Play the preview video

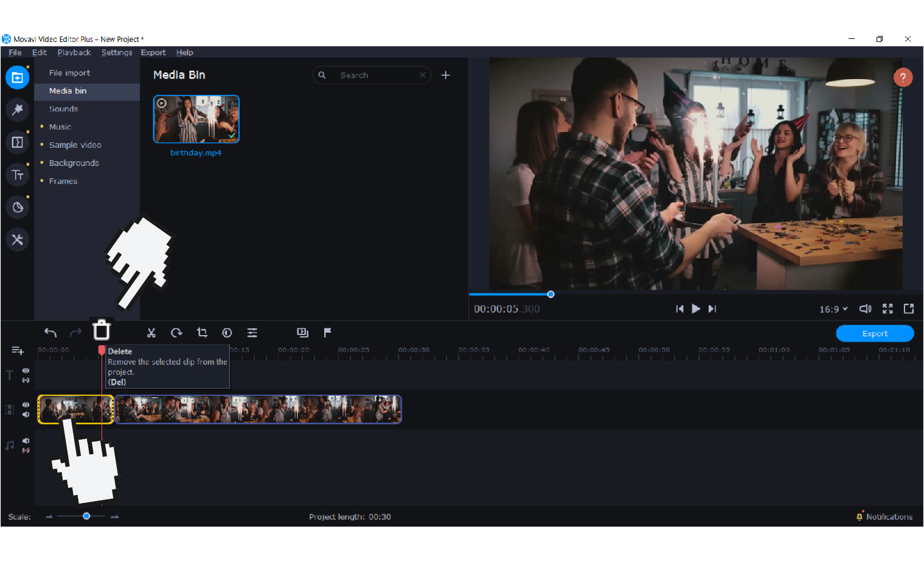696,309
